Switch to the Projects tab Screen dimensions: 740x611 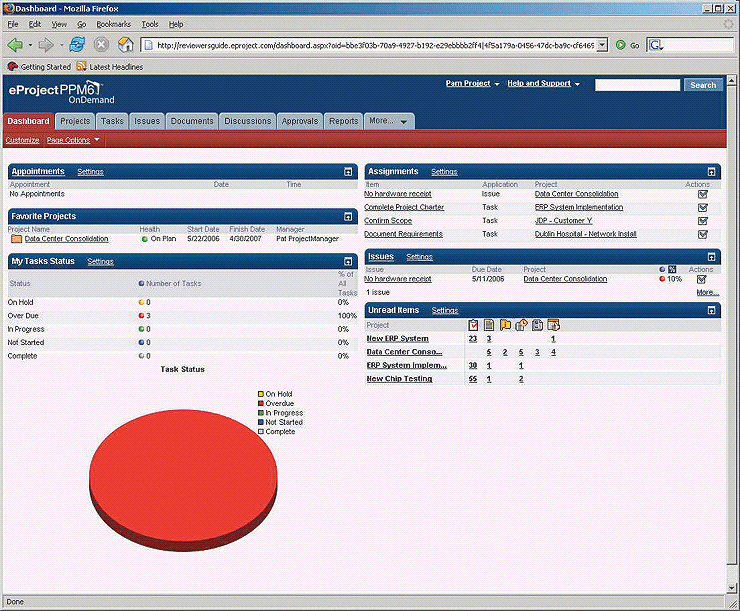(75, 121)
